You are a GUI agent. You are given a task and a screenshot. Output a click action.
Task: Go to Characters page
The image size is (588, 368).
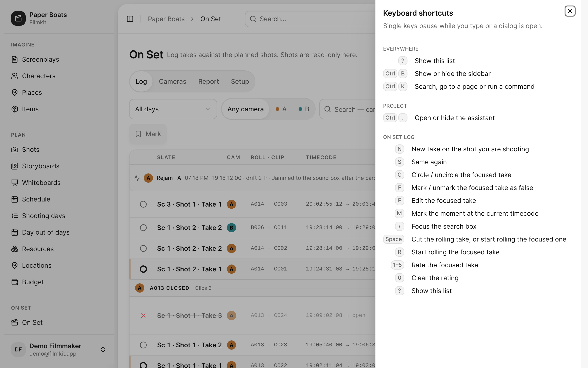click(59, 76)
